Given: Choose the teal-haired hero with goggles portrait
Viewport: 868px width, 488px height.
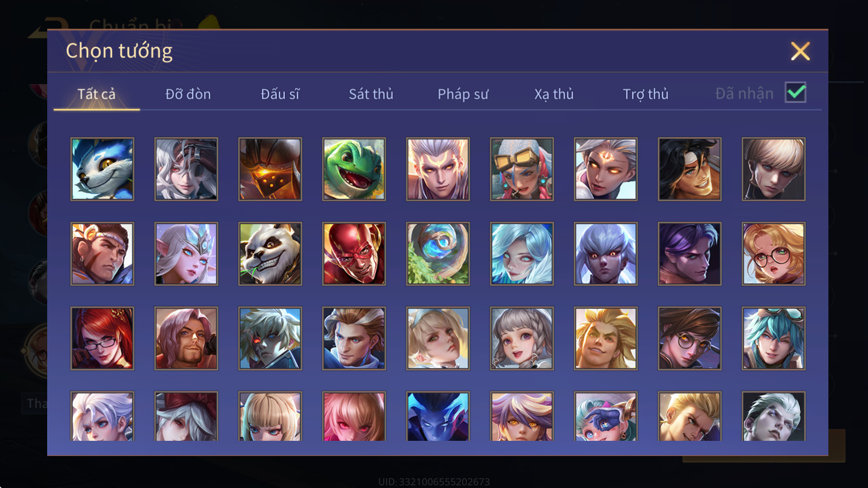Looking at the screenshot, I should click(774, 338).
